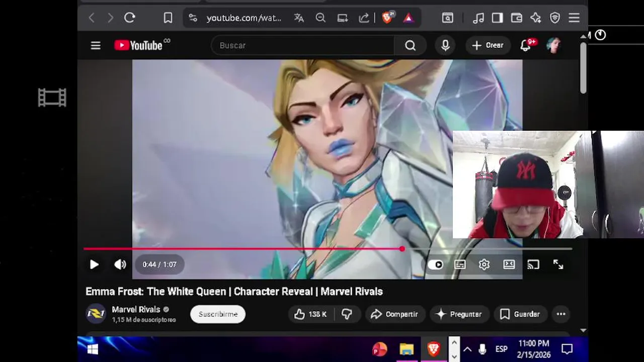Show hidden system tray icons
644x362 pixels.
click(467, 349)
